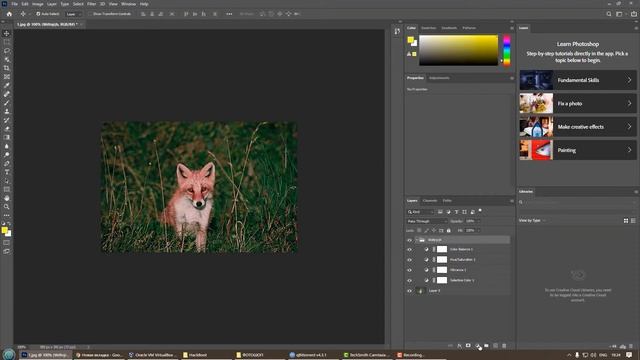Toggle visibility of the layer group
The width and height of the screenshot is (640, 360).
pyautogui.click(x=409, y=240)
